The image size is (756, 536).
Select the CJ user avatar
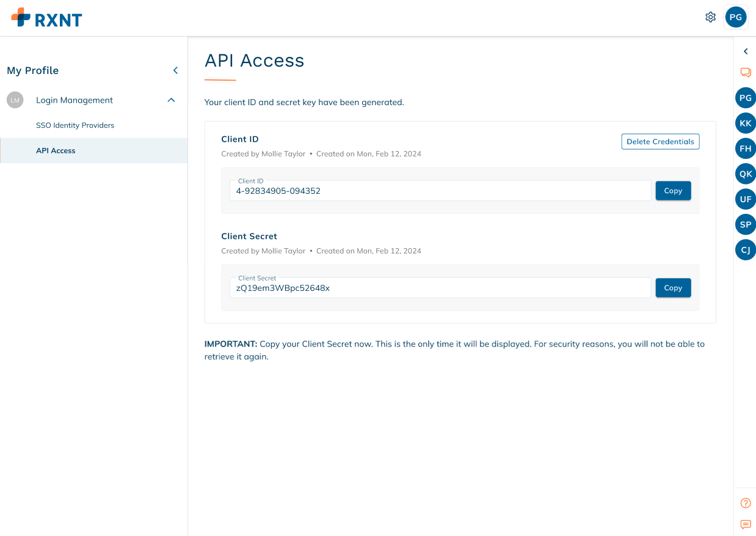pyautogui.click(x=746, y=250)
